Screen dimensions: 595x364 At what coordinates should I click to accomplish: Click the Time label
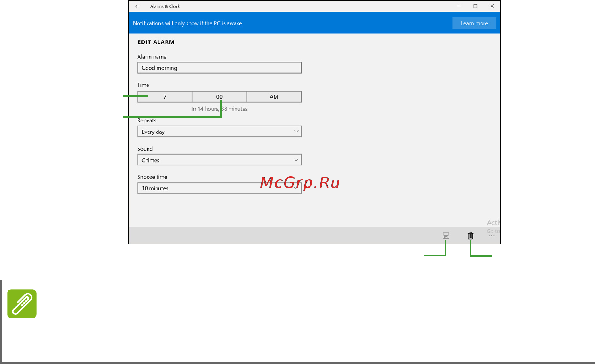click(x=143, y=85)
